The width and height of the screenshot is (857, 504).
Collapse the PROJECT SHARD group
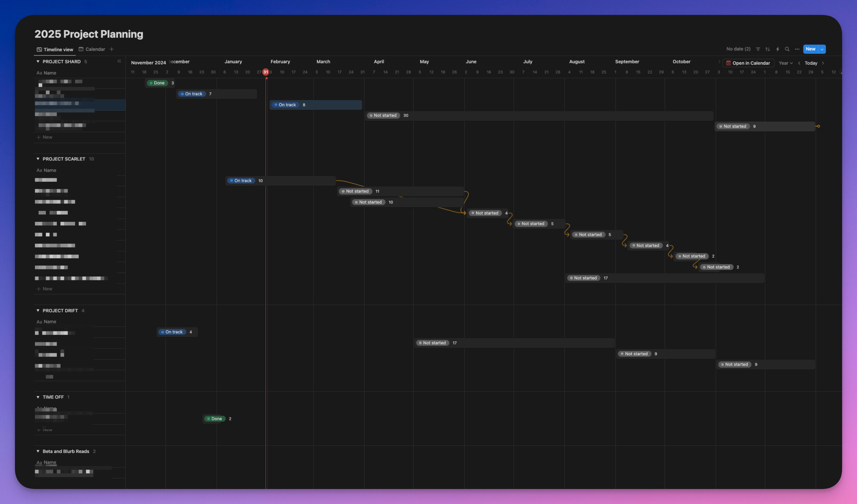click(38, 62)
